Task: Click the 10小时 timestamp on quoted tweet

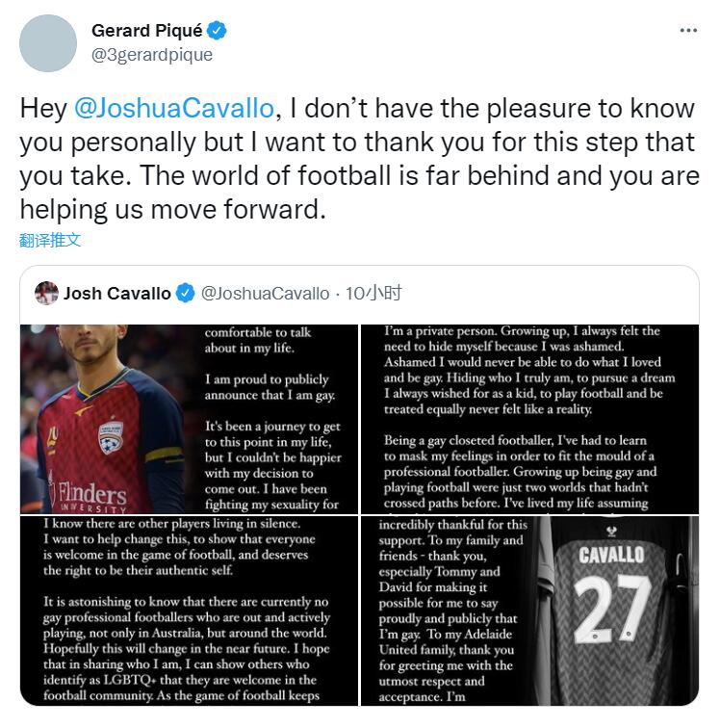Action: coord(373,294)
